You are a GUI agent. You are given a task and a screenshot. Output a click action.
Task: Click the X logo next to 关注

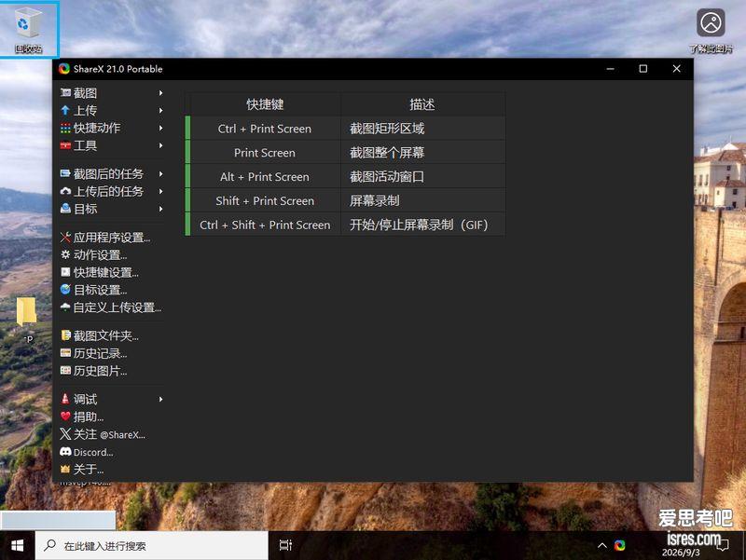65,434
